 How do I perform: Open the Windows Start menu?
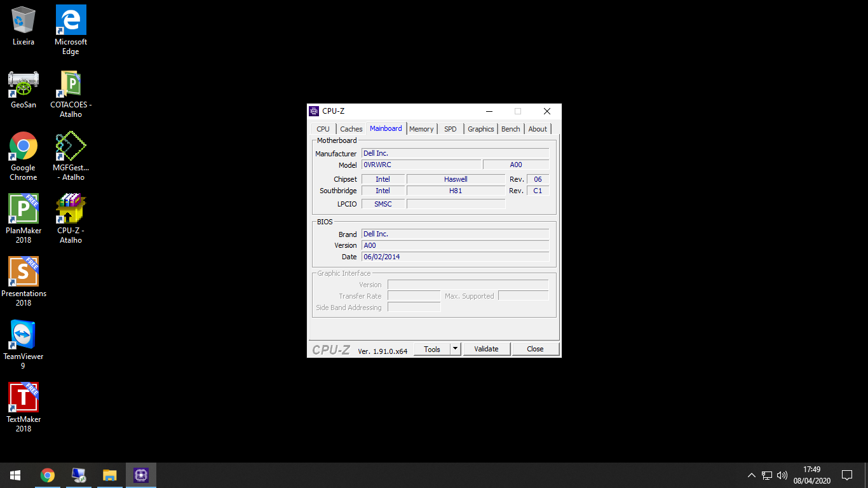15,475
